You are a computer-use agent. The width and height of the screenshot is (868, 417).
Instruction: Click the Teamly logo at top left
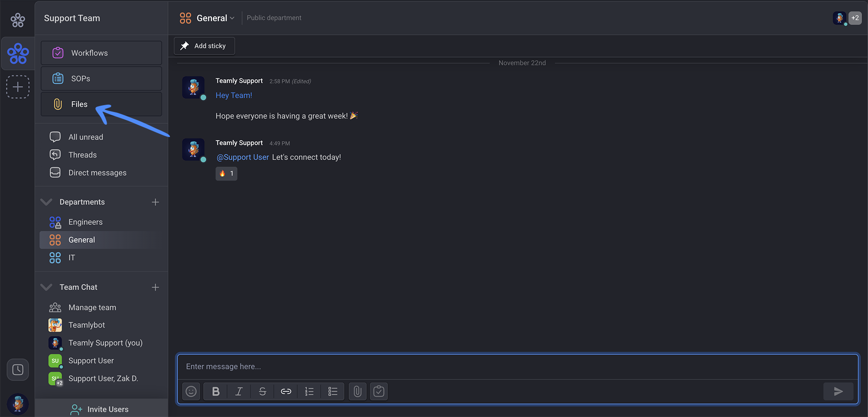18,20
